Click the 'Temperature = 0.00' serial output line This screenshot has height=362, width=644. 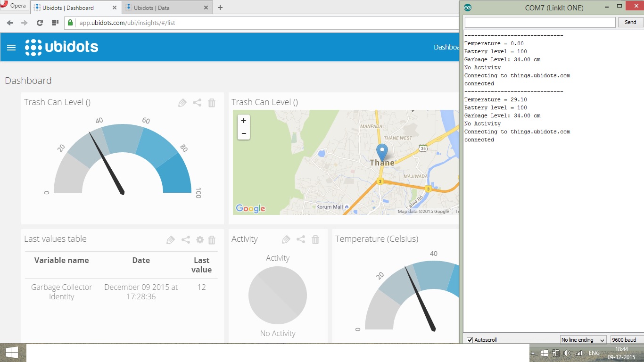(x=494, y=43)
